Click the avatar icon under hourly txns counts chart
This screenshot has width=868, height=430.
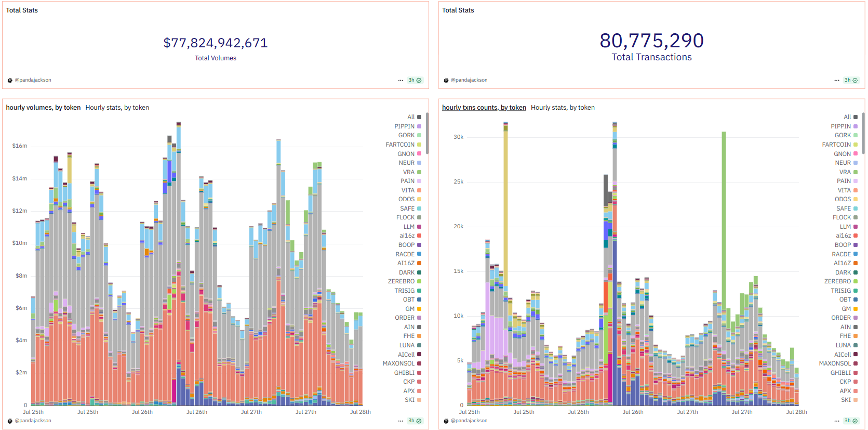(446, 421)
